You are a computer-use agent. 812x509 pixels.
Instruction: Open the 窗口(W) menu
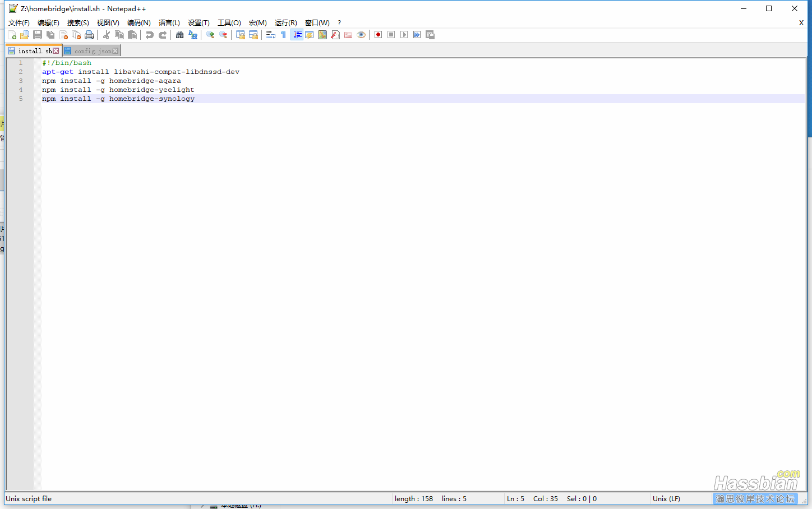click(x=317, y=23)
